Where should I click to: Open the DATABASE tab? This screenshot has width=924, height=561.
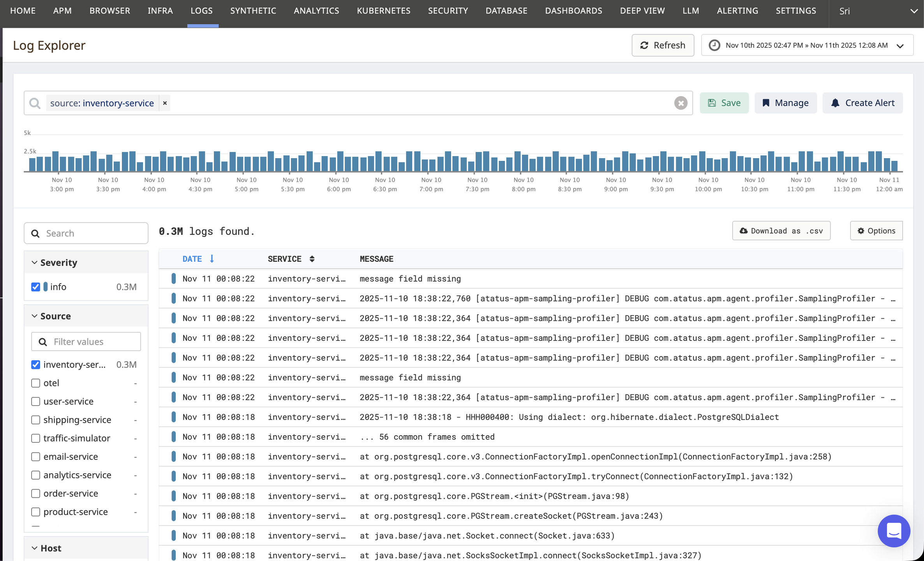(x=506, y=11)
